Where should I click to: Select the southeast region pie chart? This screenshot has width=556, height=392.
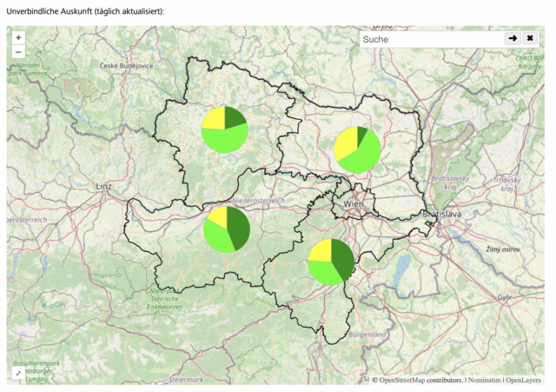[331, 262]
